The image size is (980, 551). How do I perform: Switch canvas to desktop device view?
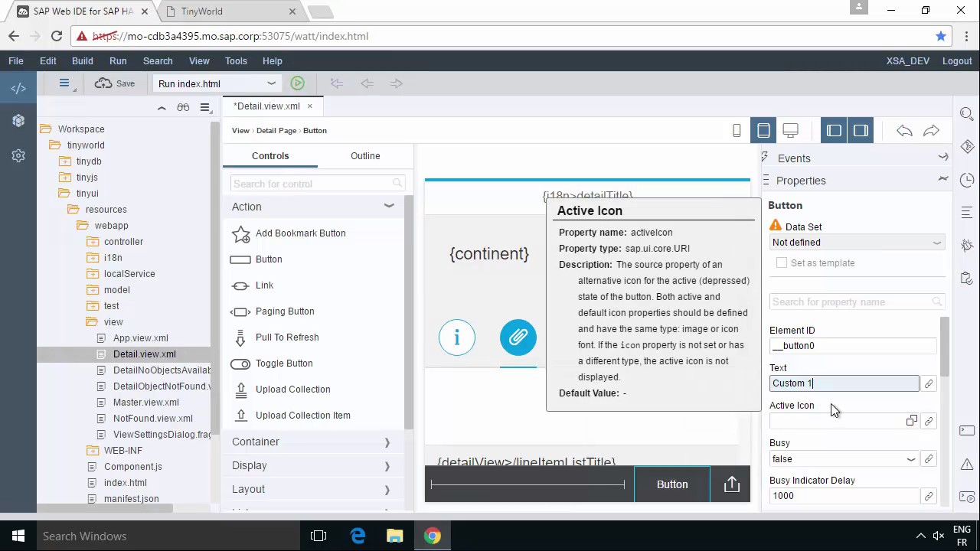click(791, 131)
